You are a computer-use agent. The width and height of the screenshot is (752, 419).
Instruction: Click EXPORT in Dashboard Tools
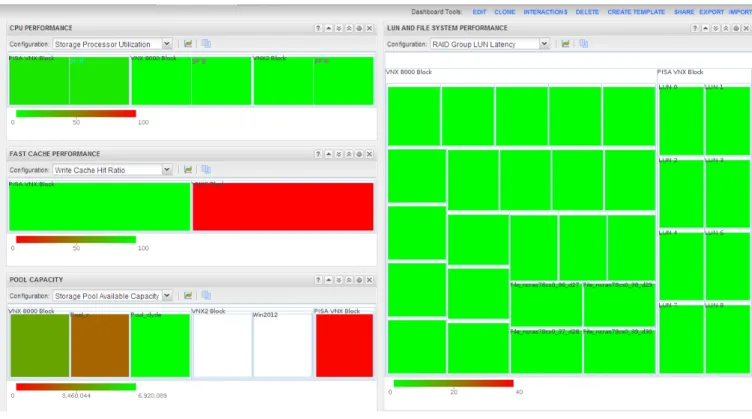coord(711,12)
